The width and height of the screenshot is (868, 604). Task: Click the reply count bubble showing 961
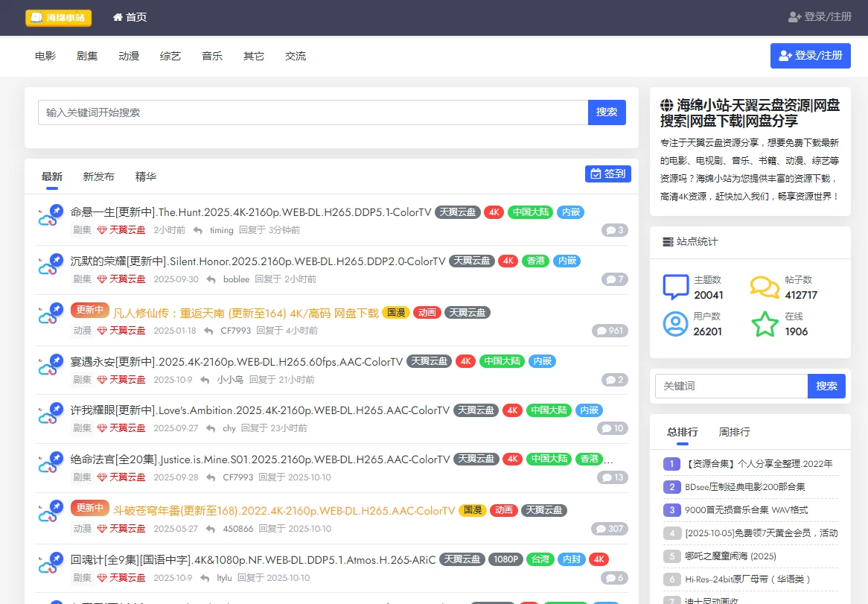click(610, 331)
